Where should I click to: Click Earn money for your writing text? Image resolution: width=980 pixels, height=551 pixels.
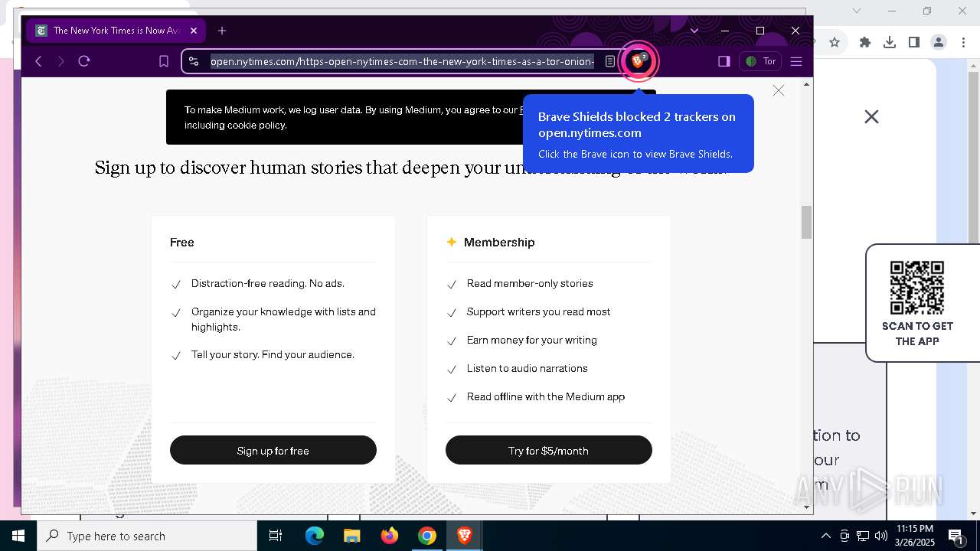(532, 340)
